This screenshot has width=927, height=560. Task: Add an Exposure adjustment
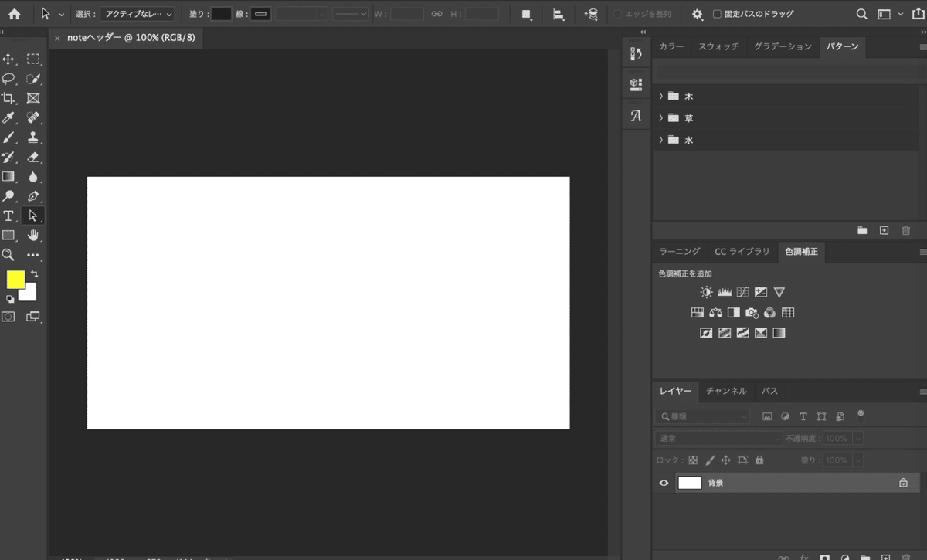[761, 292]
